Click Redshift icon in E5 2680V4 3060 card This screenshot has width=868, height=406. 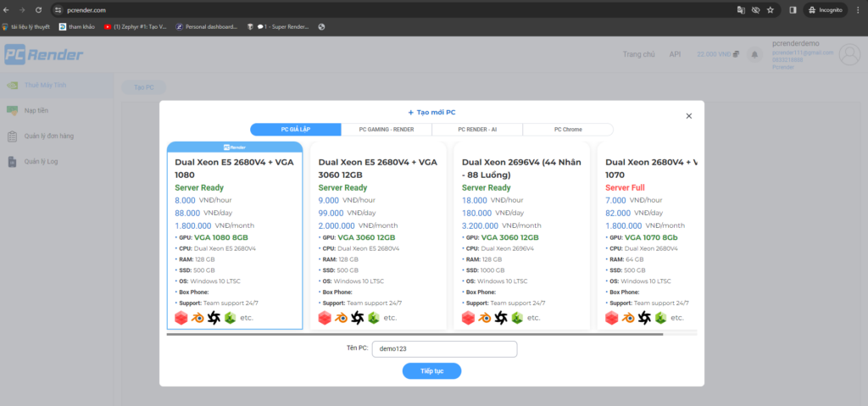(325, 318)
